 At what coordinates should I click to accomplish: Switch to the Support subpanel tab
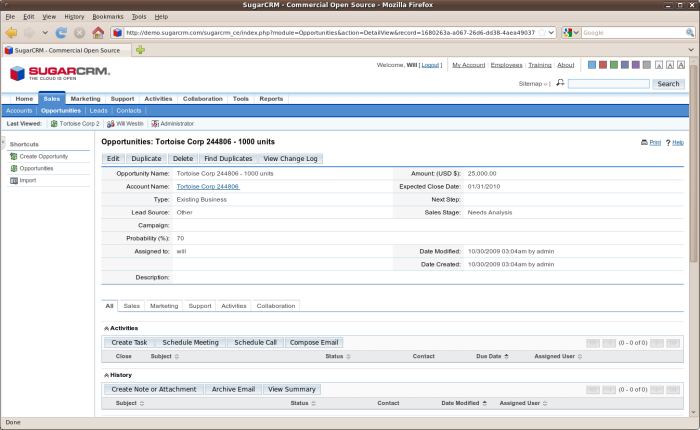[x=200, y=306]
